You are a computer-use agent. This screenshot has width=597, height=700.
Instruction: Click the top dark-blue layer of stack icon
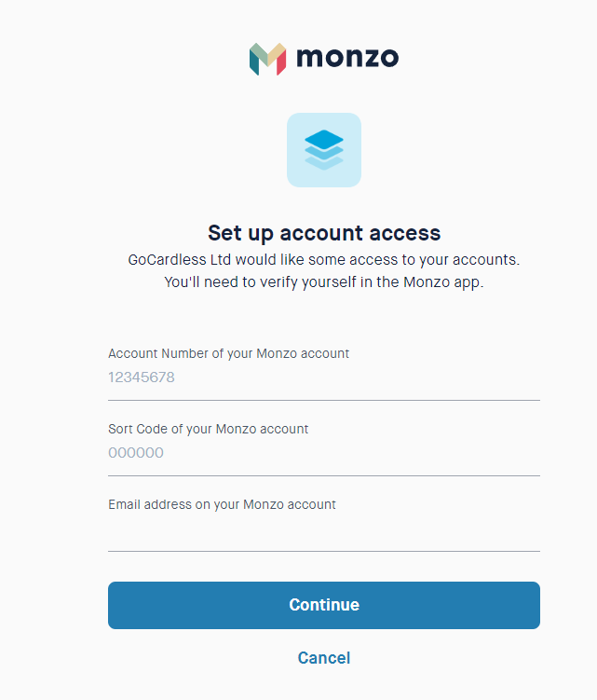pos(324,138)
